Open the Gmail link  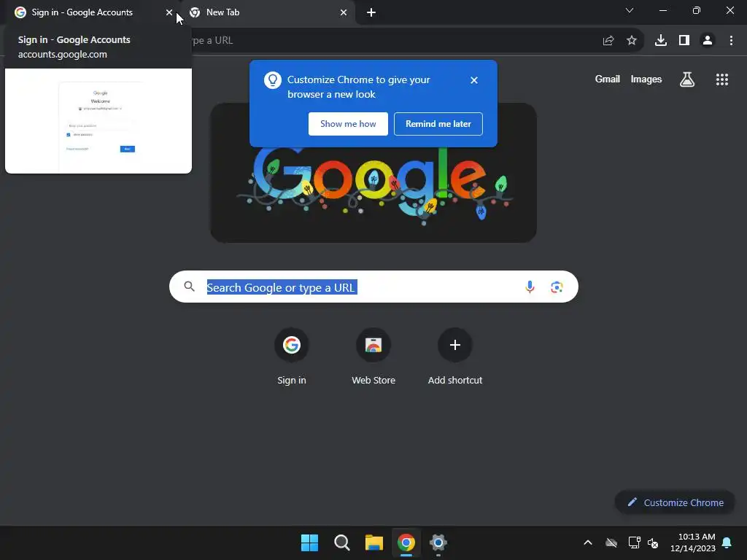pyautogui.click(x=608, y=79)
